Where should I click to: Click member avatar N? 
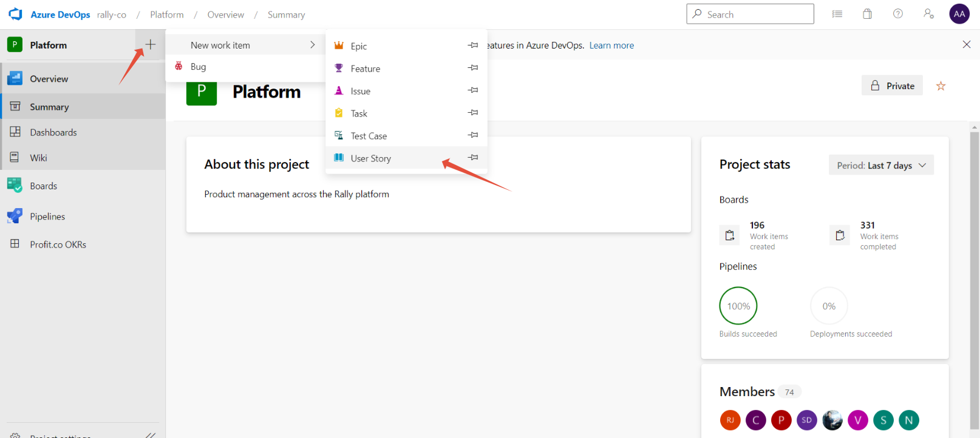pos(909,420)
